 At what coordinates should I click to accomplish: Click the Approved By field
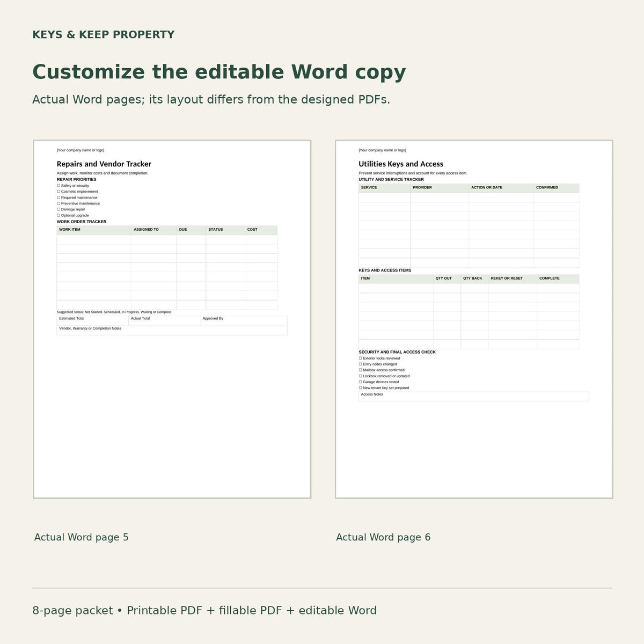[x=244, y=320]
